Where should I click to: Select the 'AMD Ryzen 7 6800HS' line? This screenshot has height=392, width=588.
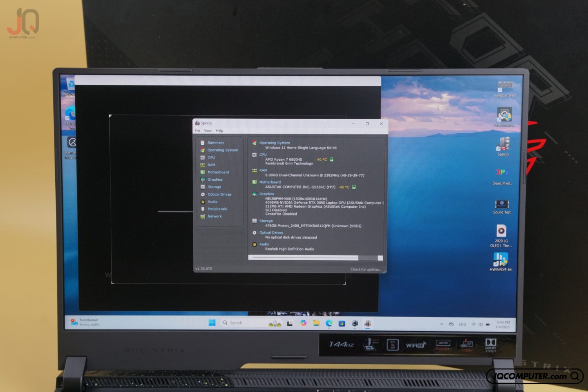tap(283, 160)
